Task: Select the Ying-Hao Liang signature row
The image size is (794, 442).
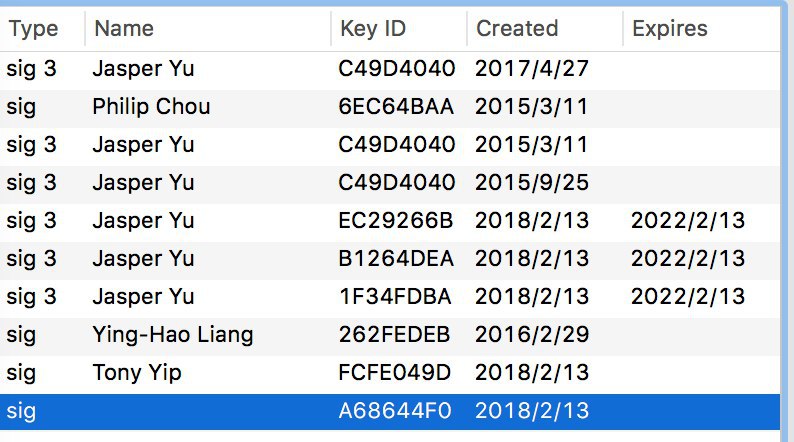Action: [x=390, y=336]
